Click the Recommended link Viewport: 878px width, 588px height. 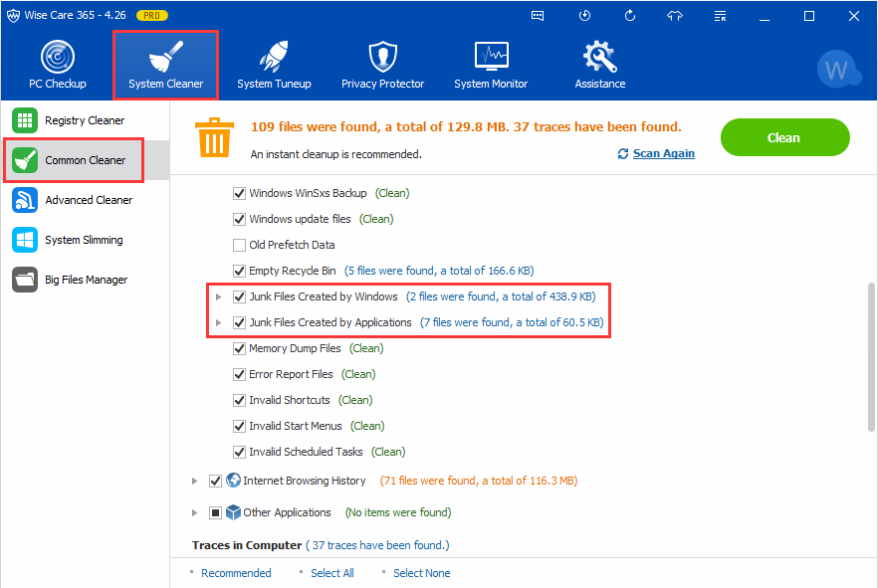click(236, 573)
